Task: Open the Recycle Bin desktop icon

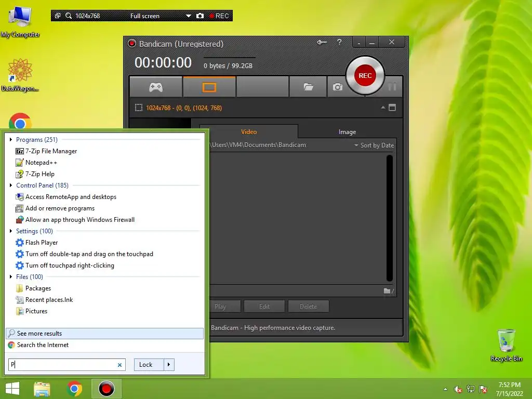Action: (506, 345)
